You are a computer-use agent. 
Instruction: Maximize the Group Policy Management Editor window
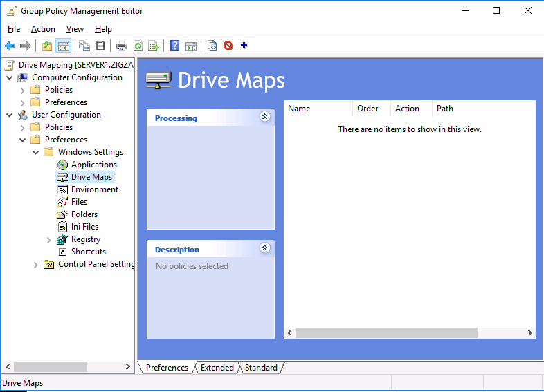pyautogui.click(x=496, y=11)
